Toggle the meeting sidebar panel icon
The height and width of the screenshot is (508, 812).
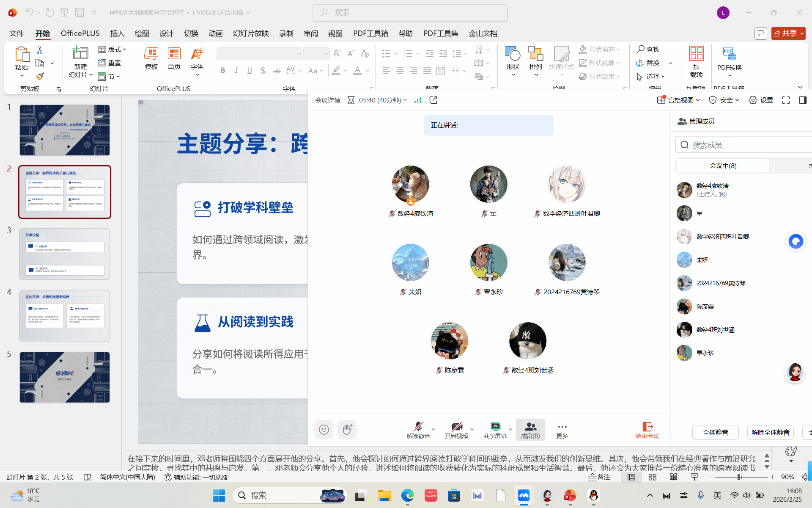click(x=803, y=100)
